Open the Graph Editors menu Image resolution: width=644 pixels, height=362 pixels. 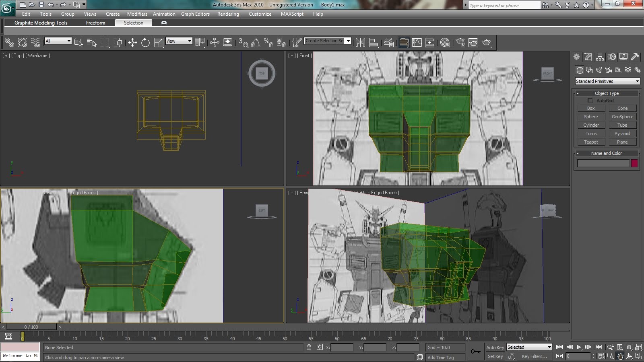[195, 14]
